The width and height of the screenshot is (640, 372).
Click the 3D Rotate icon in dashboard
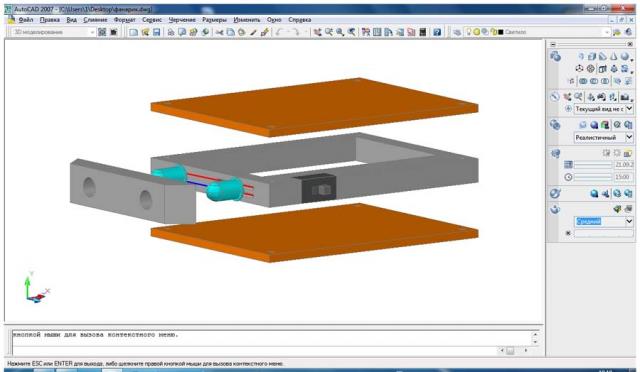coord(591,69)
